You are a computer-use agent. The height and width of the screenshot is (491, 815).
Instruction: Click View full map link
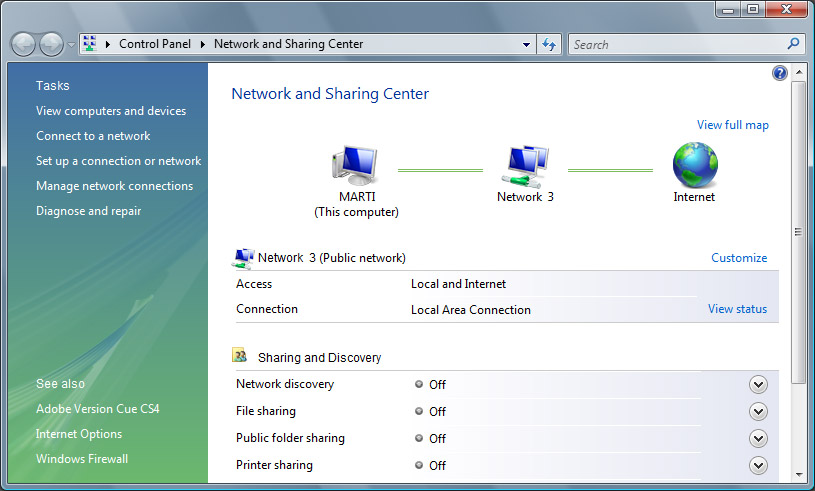click(732, 125)
